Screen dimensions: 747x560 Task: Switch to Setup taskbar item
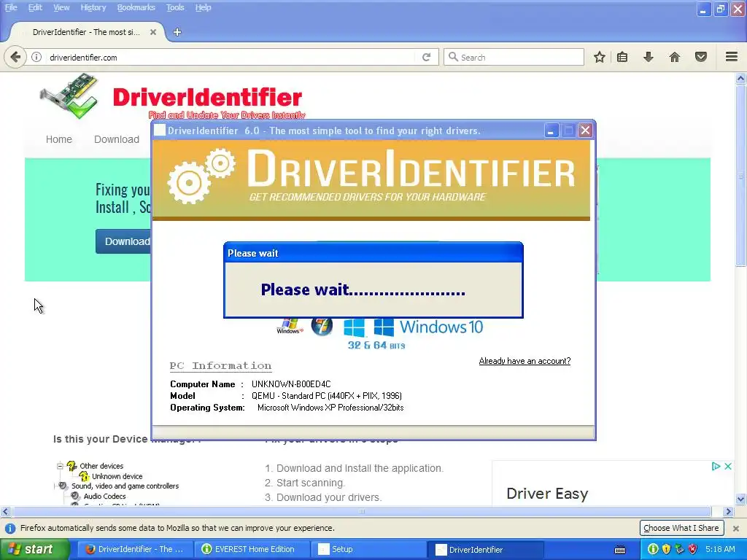[x=368, y=550]
